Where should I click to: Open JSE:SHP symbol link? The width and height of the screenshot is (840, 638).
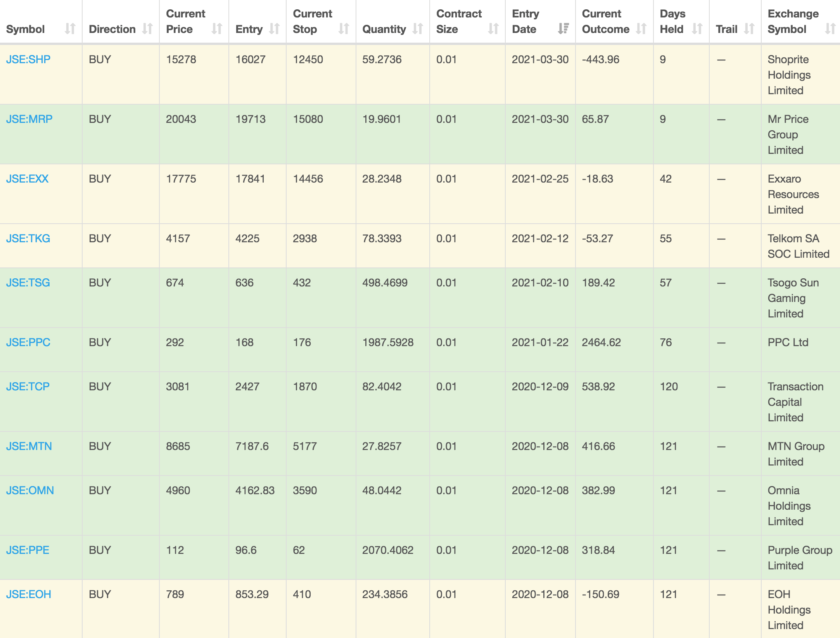[28, 59]
